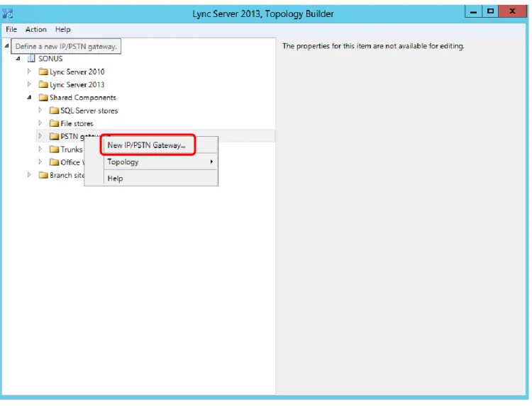Click the Lync Server 2013 folder icon
Viewport: 532px width, 406px height.
[x=43, y=84]
